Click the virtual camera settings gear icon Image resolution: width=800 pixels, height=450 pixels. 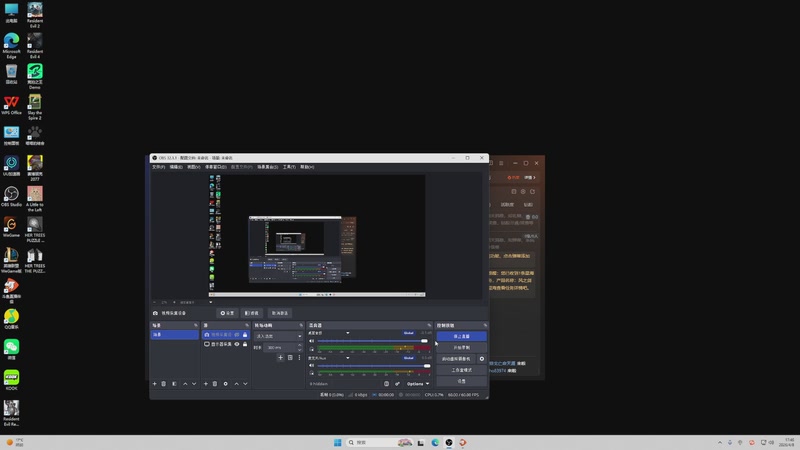(482, 358)
